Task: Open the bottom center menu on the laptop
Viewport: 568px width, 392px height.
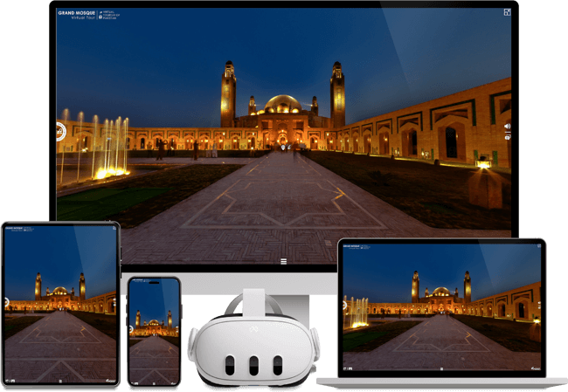Action: pos(441,368)
